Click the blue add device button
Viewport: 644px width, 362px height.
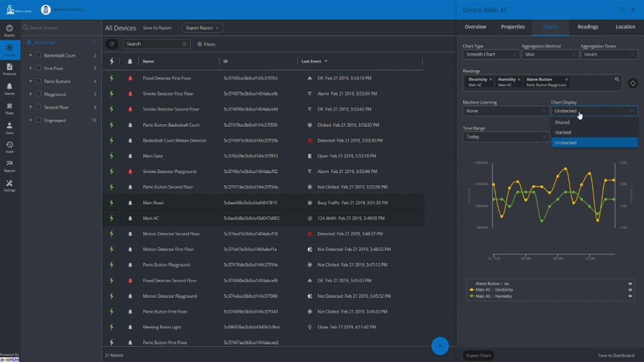tap(440, 346)
